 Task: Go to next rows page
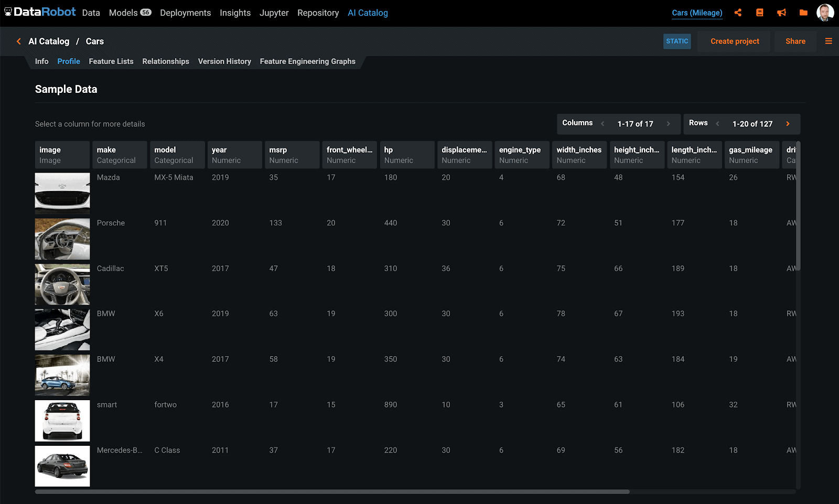[x=788, y=124]
